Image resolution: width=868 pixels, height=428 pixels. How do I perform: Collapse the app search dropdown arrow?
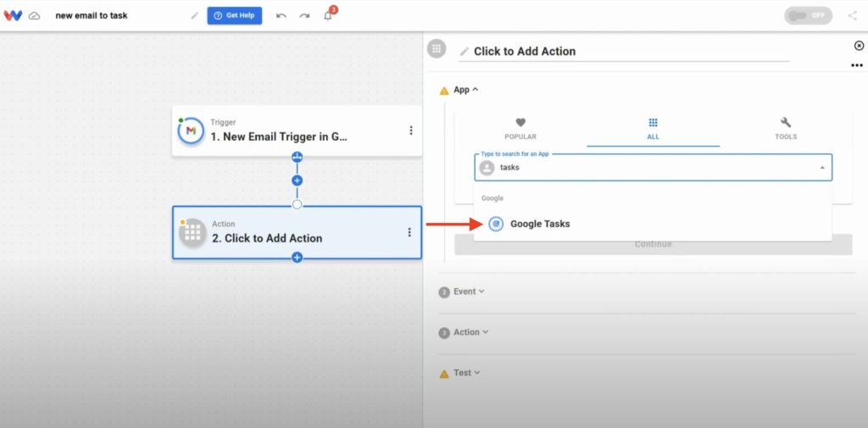click(822, 168)
